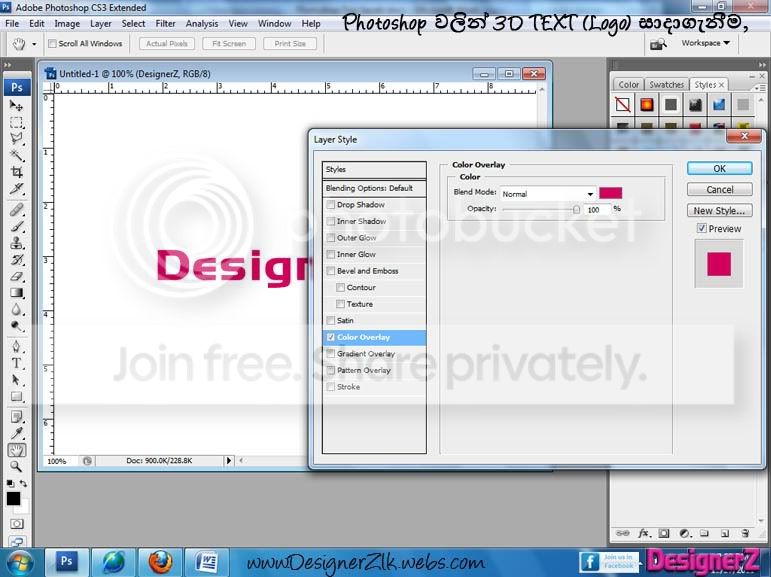Collapse the right panel dock arrows
Screen dimensions: 771x577
(x=762, y=65)
